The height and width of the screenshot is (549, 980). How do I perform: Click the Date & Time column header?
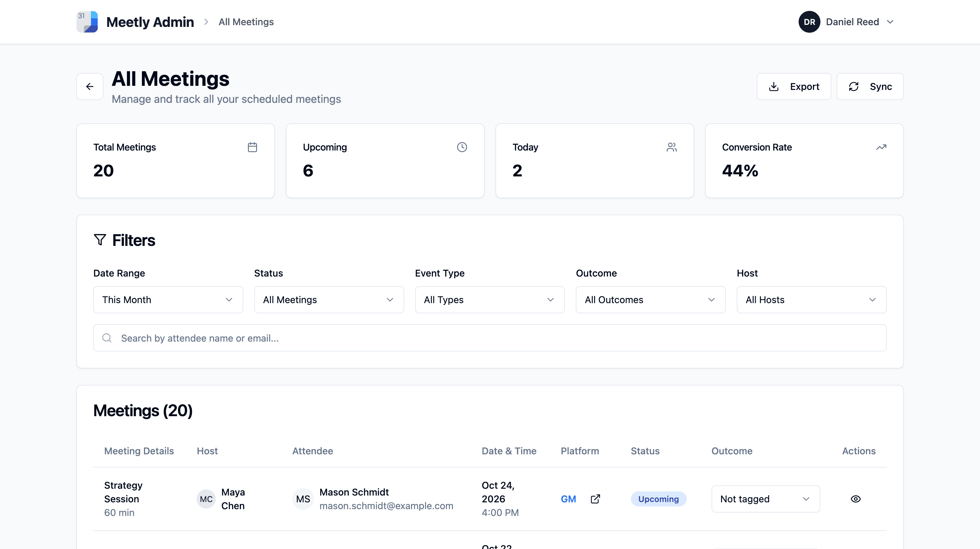(509, 451)
